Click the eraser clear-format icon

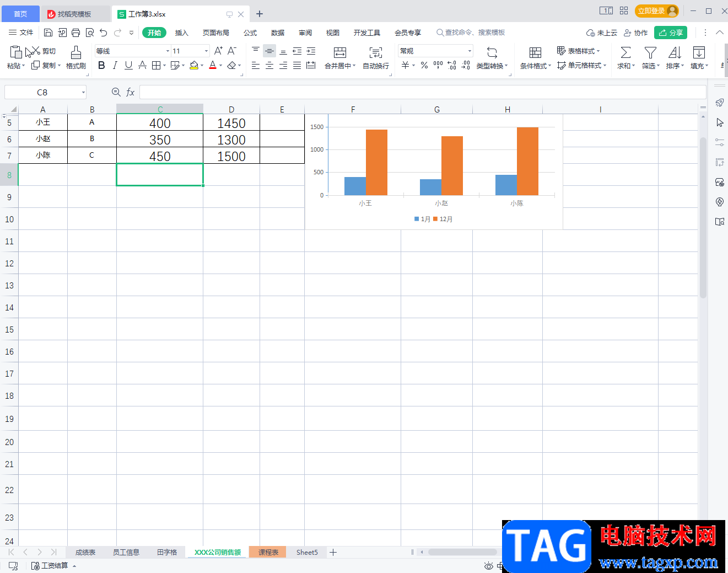click(x=231, y=65)
